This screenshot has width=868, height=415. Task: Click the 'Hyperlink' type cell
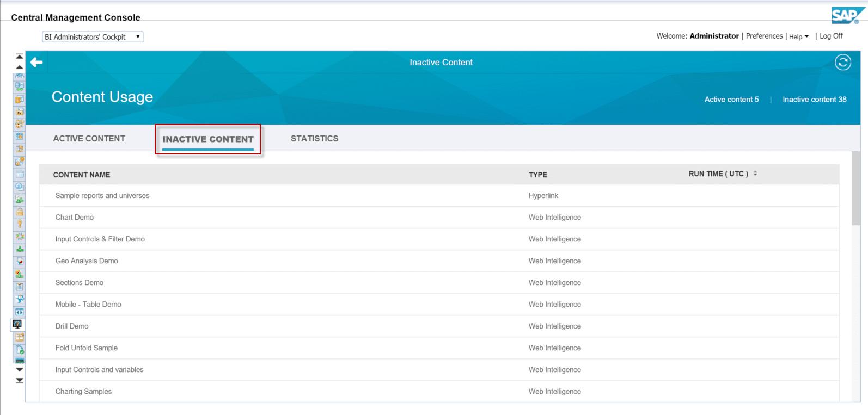pos(543,196)
